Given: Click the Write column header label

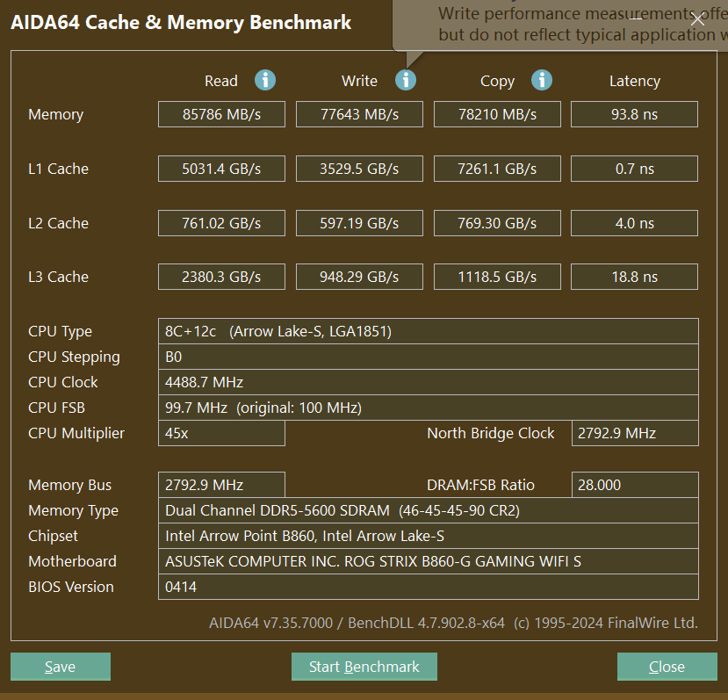Looking at the screenshot, I should click(359, 81).
